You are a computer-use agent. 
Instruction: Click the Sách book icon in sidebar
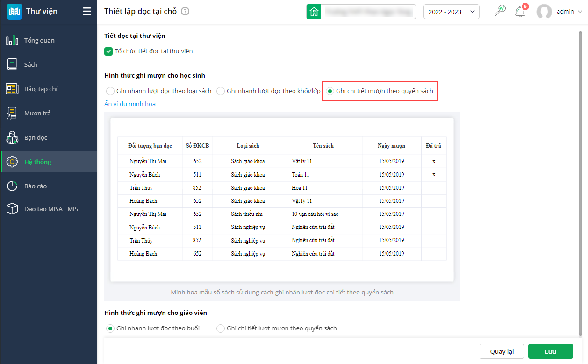coord(12,64)
